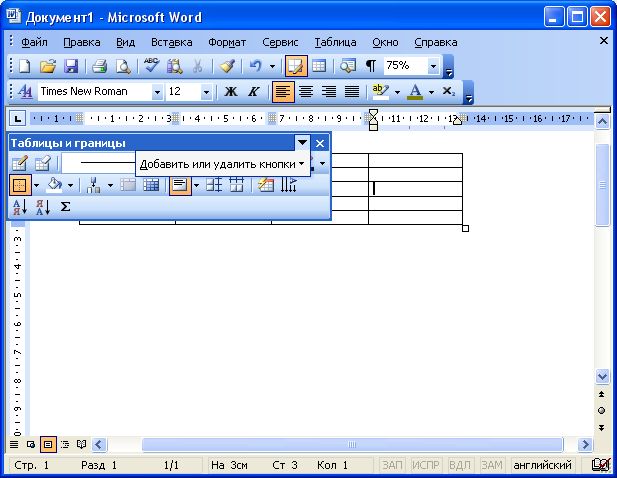This screenshot has width=617, height=478.
Task: Save the document with the floppy disk icon
Action: pyautogui.click(x=71, y=66)
